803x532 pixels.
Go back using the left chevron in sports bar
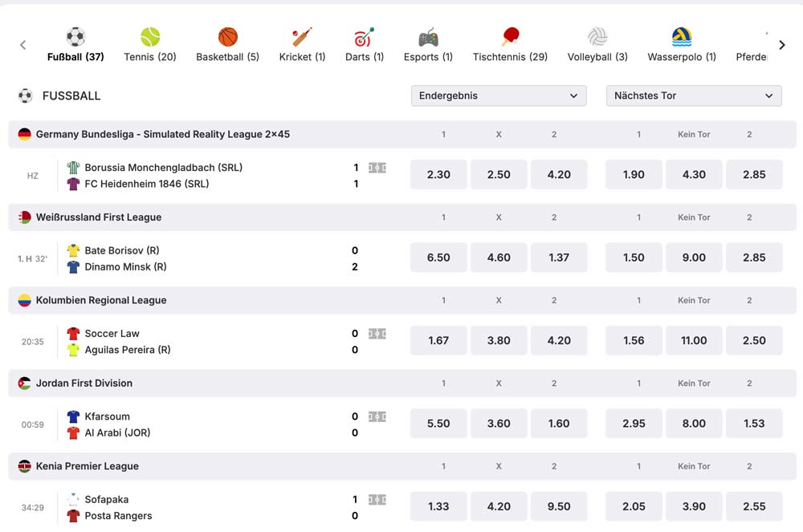[22, 45]
